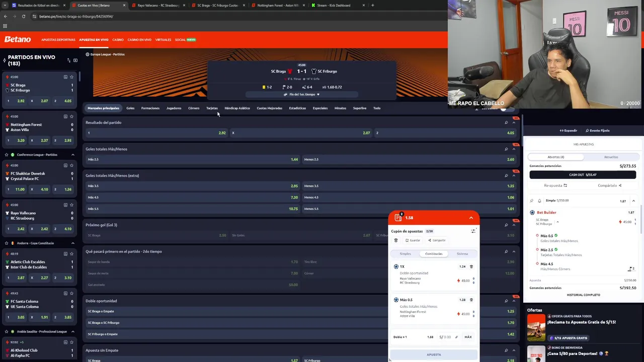This screenshot has height=362, width=644.
Task: Pin the Simple S/250.00 bet
Action: click(x=531, y=201)
